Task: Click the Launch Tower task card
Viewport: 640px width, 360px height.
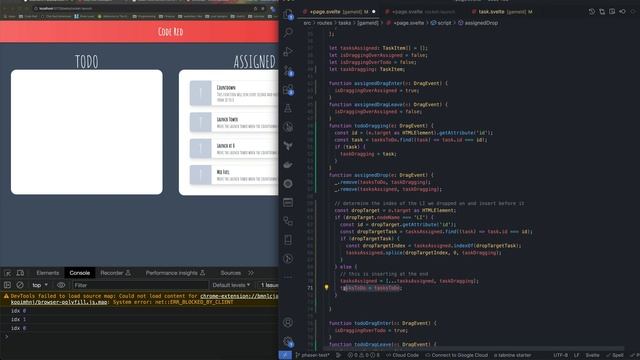Action: [x=234, y=122]
